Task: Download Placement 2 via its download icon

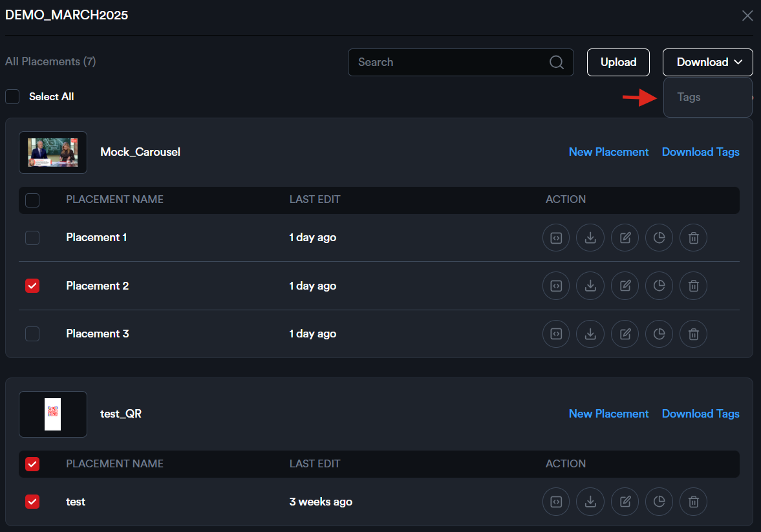Action: [590, 286]
